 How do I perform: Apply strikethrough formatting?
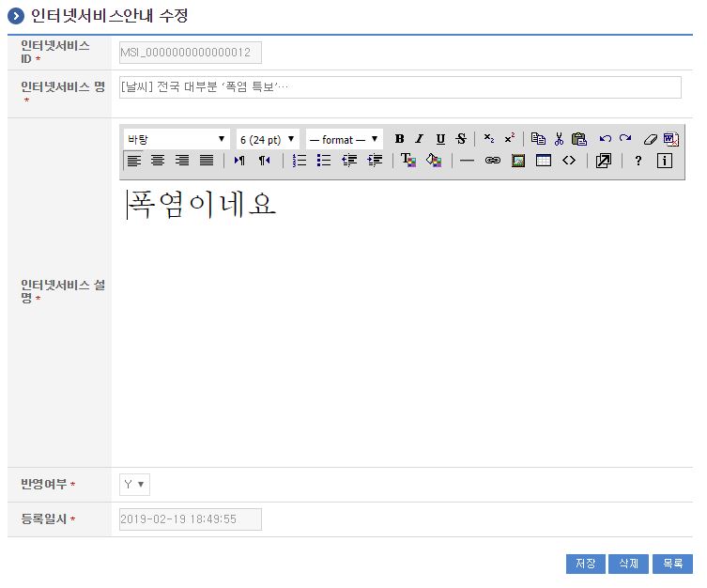460,139
